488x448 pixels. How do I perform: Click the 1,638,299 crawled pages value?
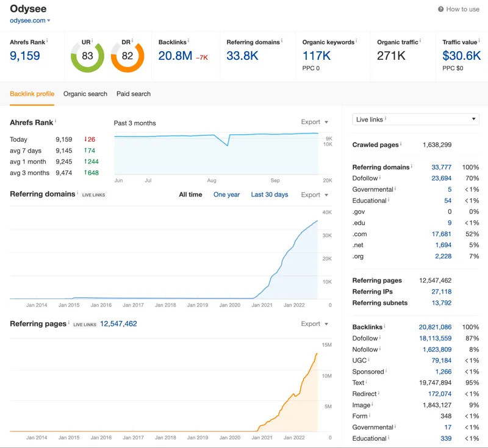(x=437, y=145)
